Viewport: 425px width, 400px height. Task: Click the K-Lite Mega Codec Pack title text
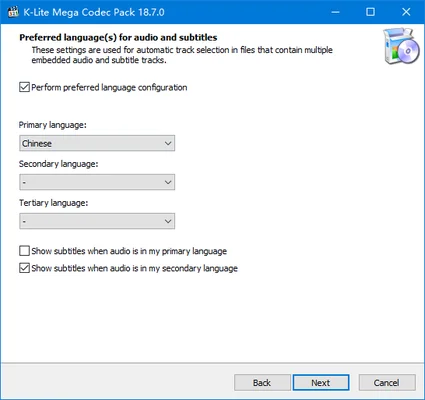tap(94, 12)
